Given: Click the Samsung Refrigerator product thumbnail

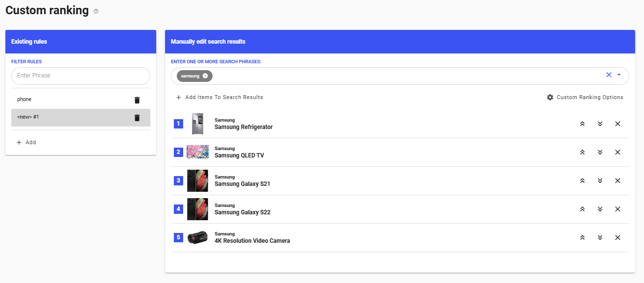Looking at the screenshot, I should pos(197,124).
